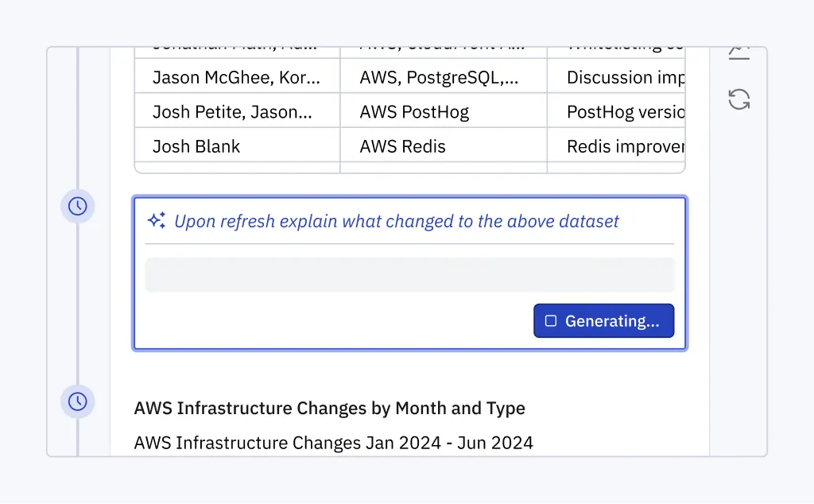Click the 'Discussion imp' table cell

[x=616, y=78]
